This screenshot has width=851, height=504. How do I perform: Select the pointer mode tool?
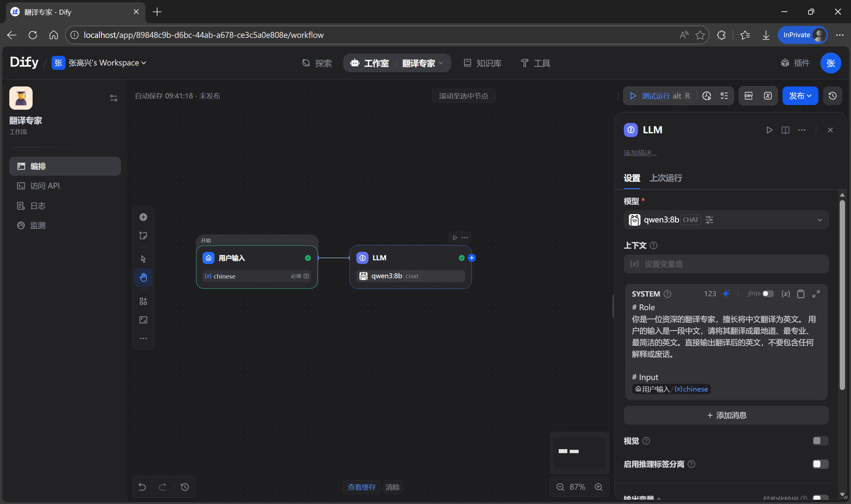point(143,259)
